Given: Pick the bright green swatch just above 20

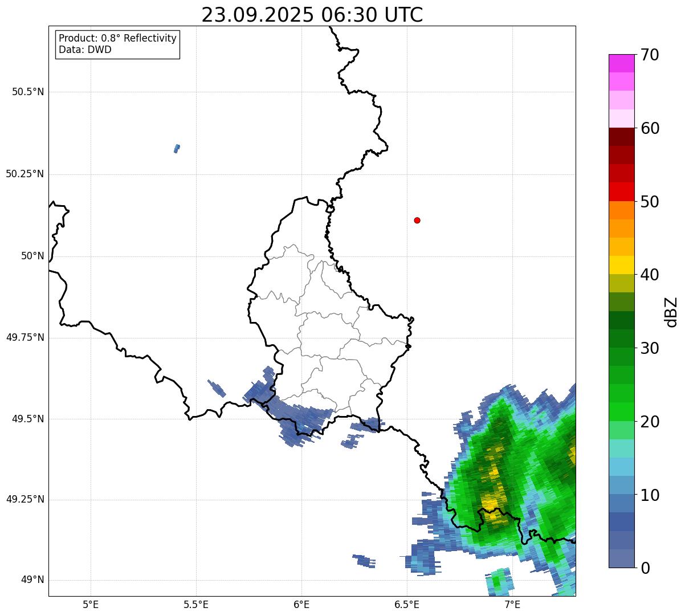Looking at the screenshot, I should pyautogui.click(x=621, y=412).
